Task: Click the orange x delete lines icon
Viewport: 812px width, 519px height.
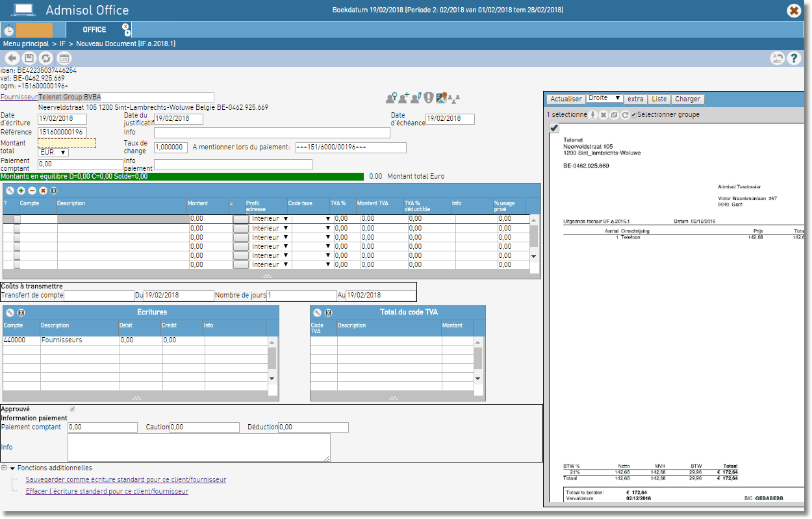Action: pyautogui.click(x=43, y=190)
